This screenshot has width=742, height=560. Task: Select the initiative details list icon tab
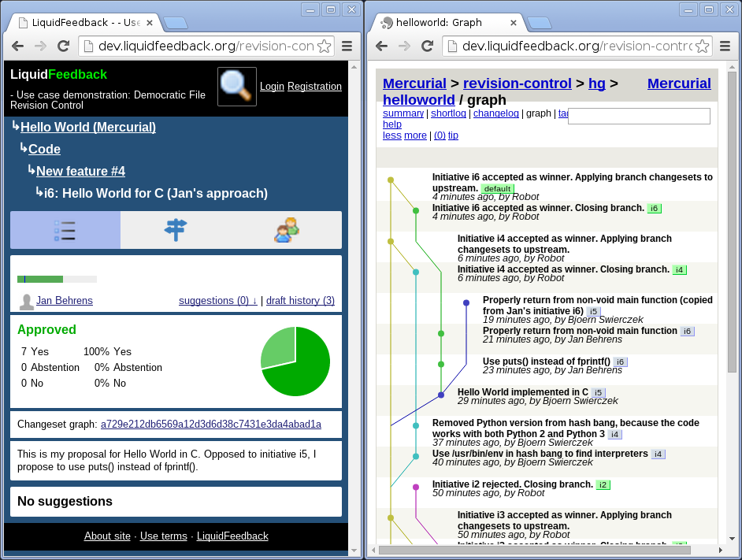pyautogui.click(x=65, y=229)
